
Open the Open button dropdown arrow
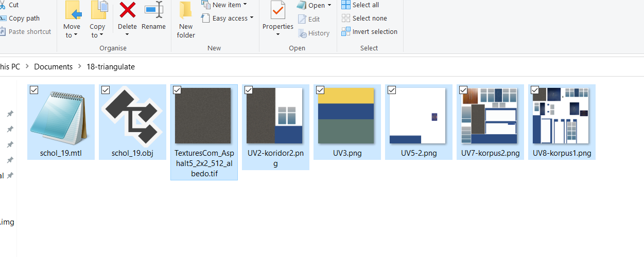pyautogui.click(x=329, y=6)
